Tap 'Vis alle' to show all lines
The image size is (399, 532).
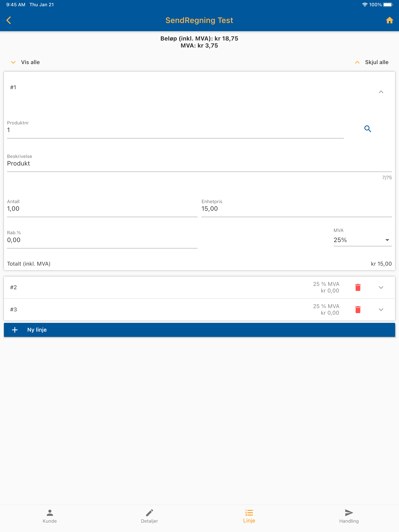click(x=30, y=62)
